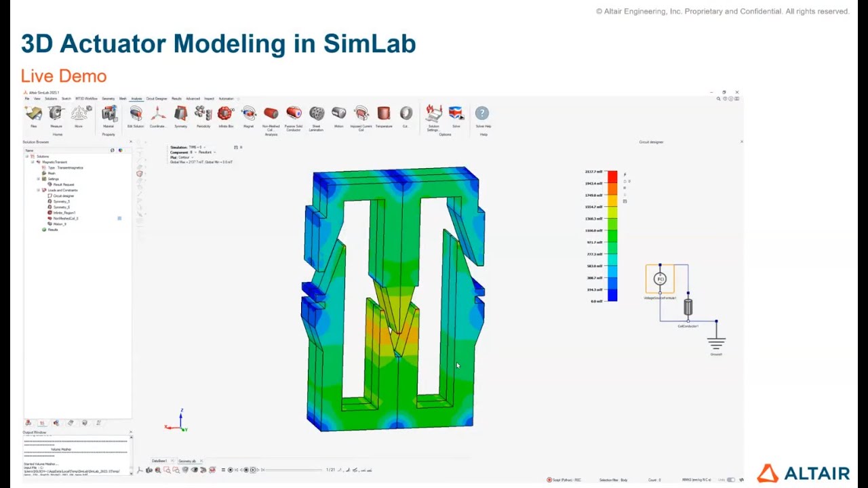The width and height of the screenshot is (868, 488).
Task: Open the Automation ribbon tab
Action: coord(226,99)
